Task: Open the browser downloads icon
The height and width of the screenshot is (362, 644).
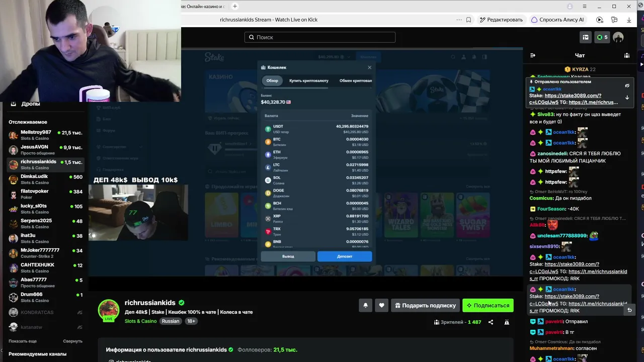Action: [x=629, y=20]
